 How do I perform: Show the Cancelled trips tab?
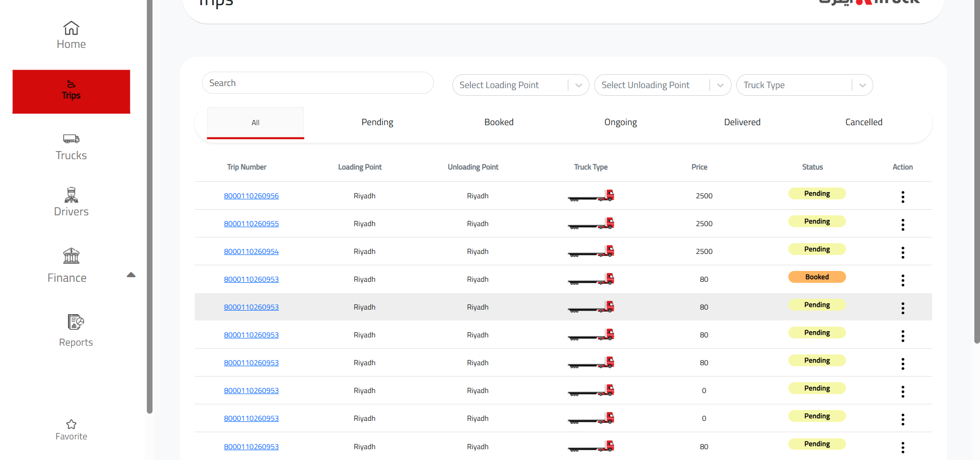pyautogui.click(x=864, y=122)
